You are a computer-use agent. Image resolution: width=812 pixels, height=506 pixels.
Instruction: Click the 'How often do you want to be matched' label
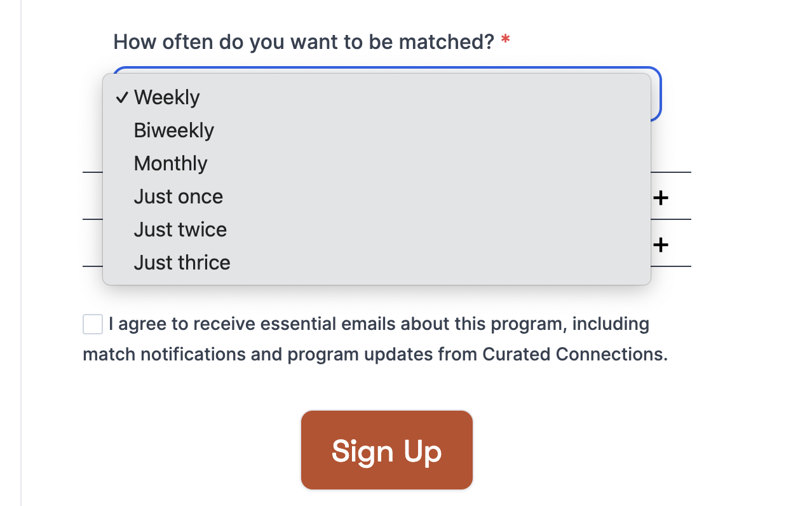pos(304,42)
